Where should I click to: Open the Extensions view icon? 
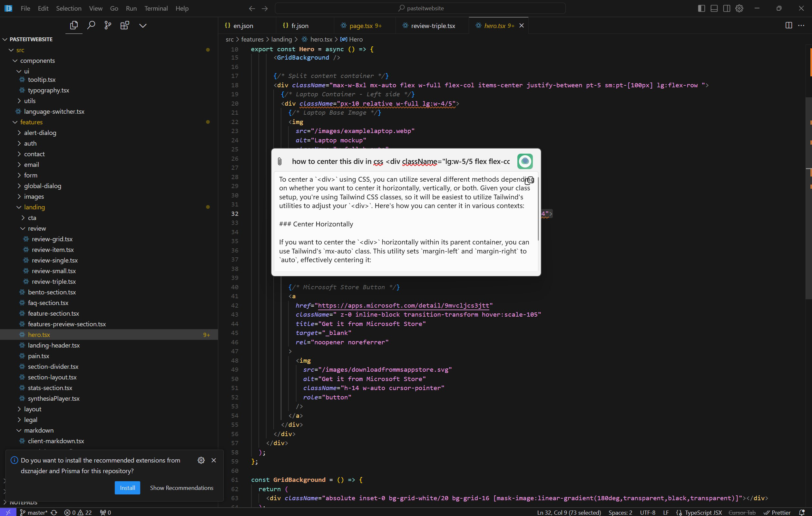click(124, 25)
